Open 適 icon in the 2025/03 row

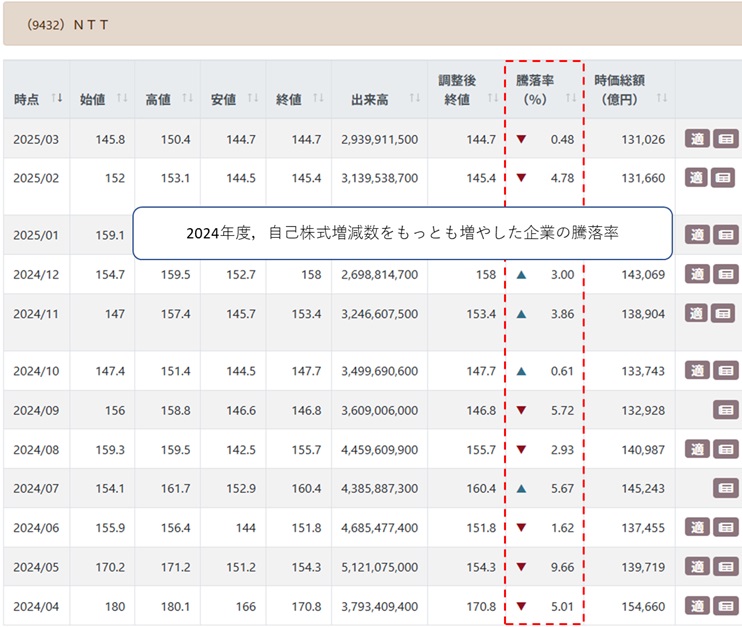point(697,139)
